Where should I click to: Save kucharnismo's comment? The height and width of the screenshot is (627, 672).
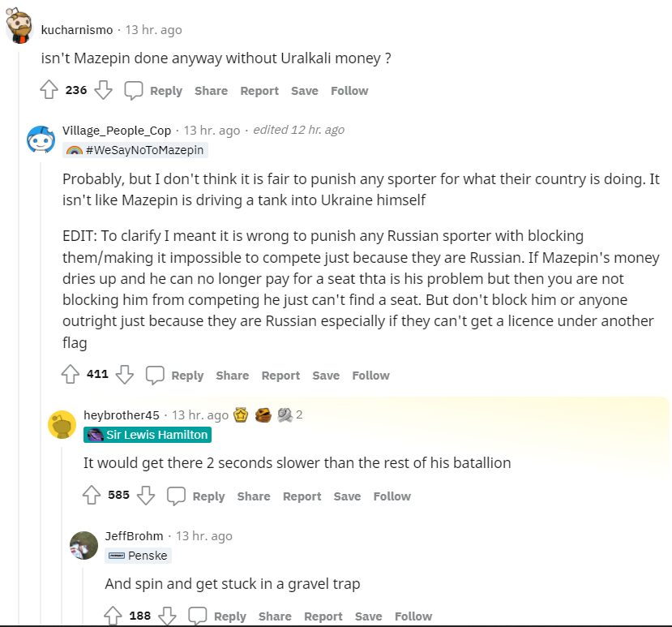click(x=305, y=91)
